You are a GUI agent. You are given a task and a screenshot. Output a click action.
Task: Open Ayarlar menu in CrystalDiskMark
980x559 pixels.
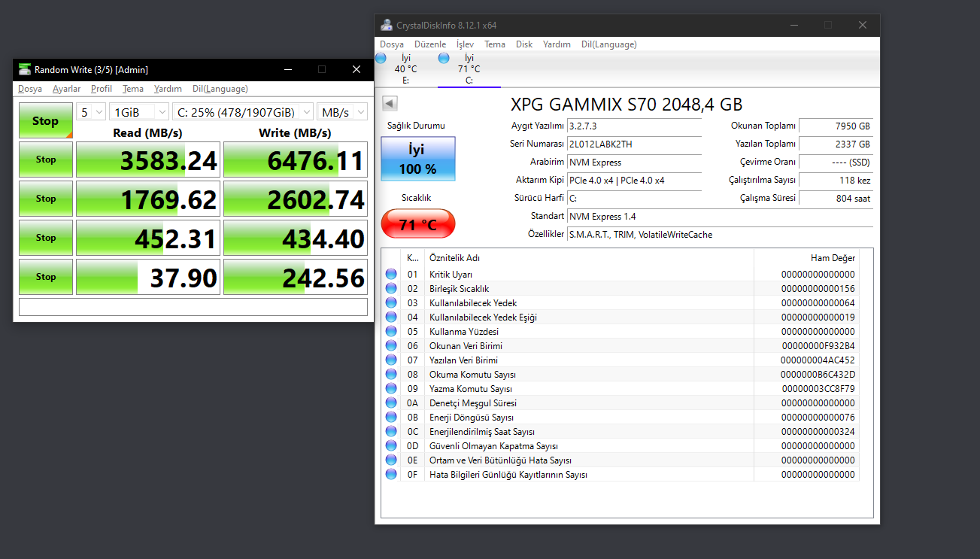pos(66,89)
